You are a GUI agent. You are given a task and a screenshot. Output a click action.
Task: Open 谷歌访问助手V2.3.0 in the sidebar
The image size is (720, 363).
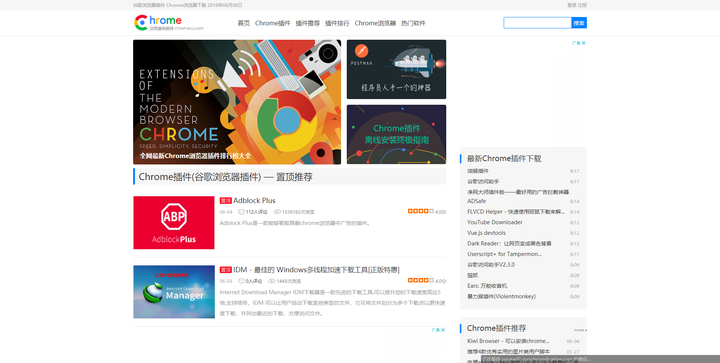pos(491,265)
